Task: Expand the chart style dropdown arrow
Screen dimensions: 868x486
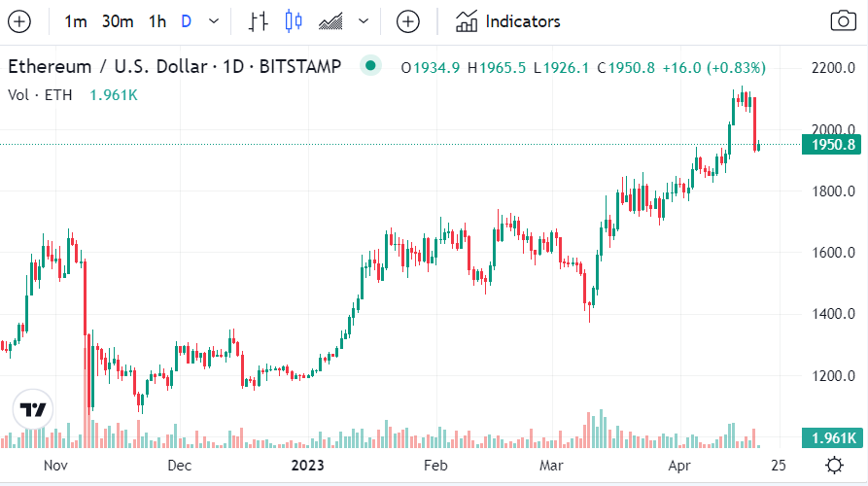Action: pyautogui.click(x=364, y=21)
